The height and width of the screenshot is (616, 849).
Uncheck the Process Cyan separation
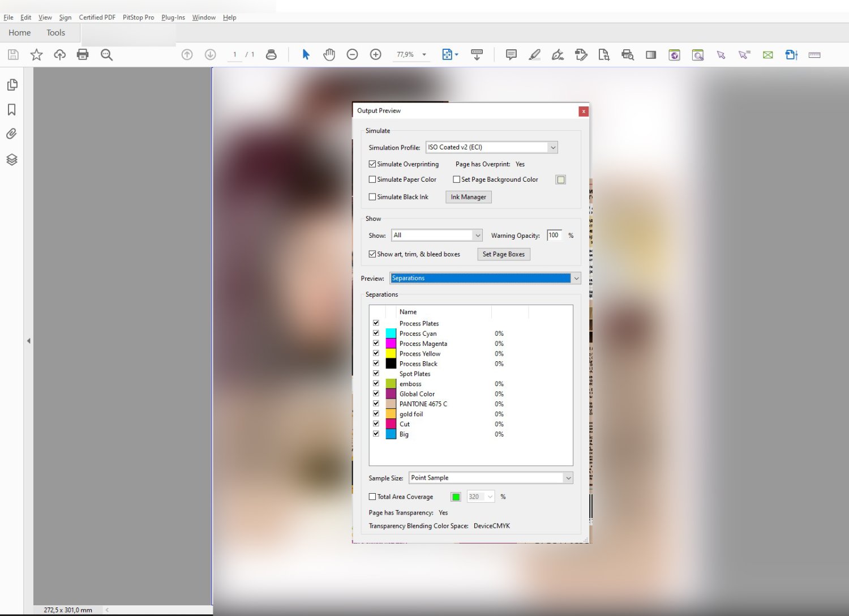pyautogui.click(x=376, y=333)
